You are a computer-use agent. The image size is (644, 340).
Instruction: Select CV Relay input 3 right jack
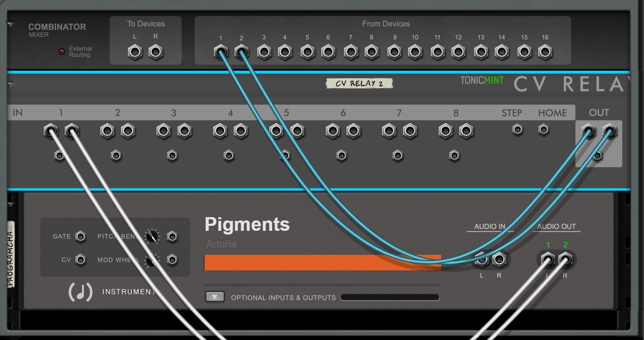click(x=184, y=131)
